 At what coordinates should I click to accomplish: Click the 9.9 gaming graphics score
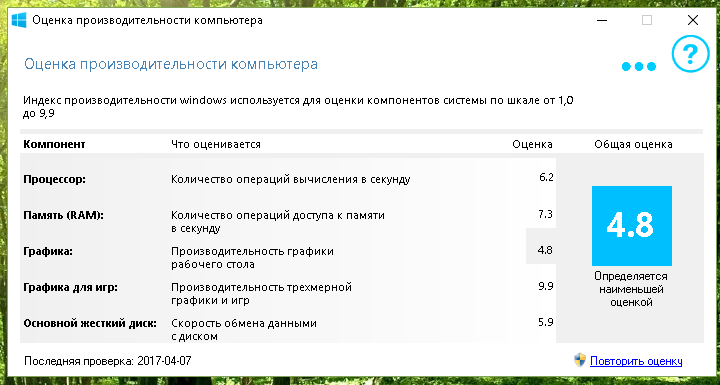pos(546,287)
